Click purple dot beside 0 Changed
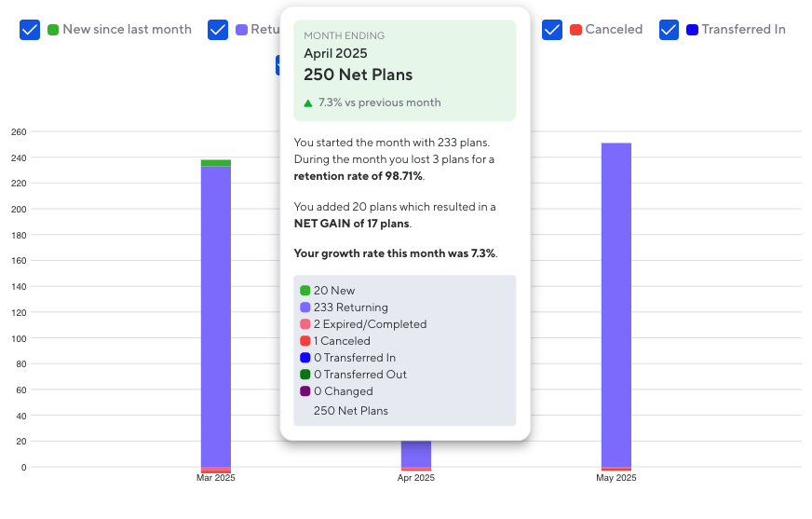812x519 pixels. pyautogui.click(x=305, y=391)
